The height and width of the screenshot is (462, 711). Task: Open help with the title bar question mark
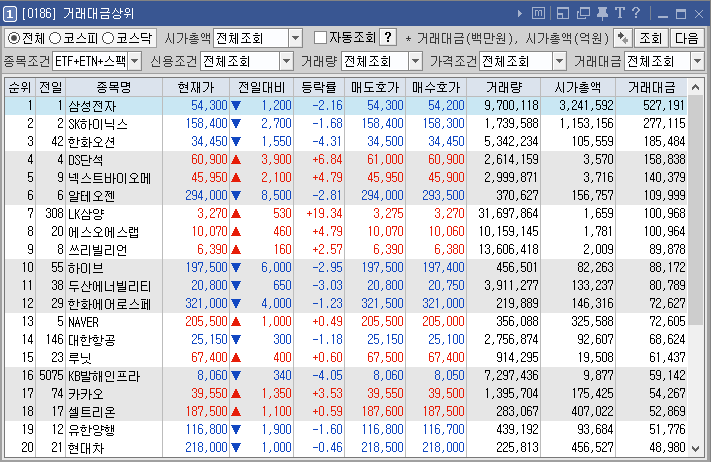pos(636,13)
